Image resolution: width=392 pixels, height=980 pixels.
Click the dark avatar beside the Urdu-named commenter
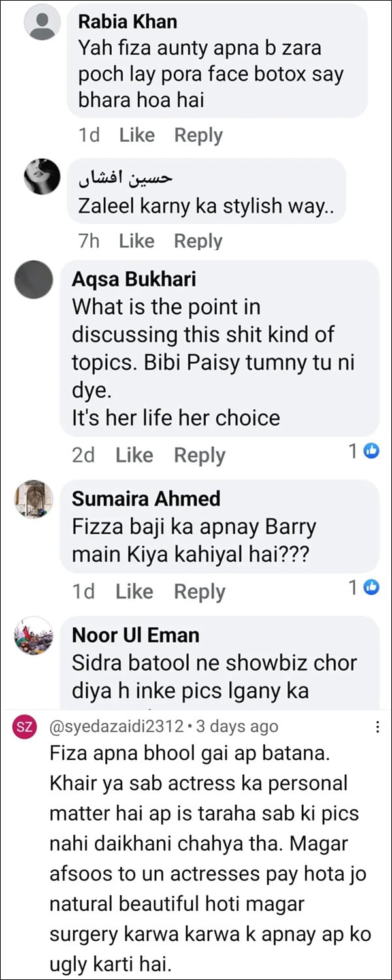pyautogui.click(x=42, y=176)
